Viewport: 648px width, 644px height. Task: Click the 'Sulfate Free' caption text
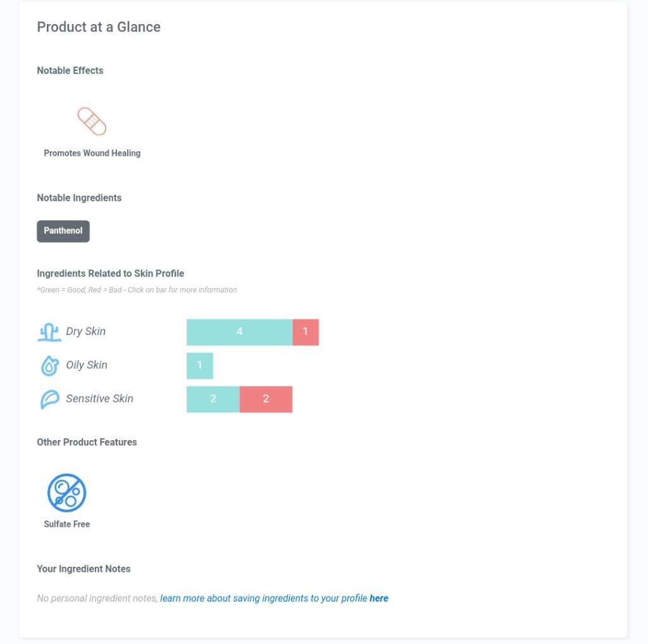(67, 524)
